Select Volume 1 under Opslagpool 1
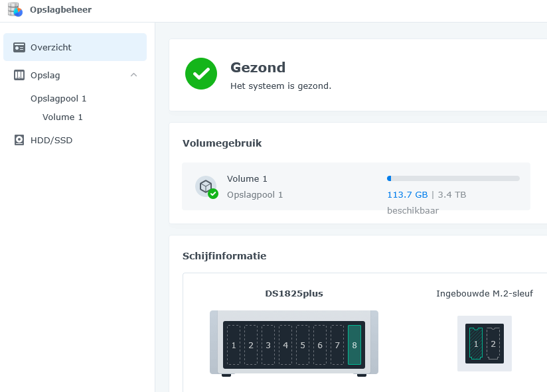The width and height of the screenshot is (547, 392). [x=62, y=117]
